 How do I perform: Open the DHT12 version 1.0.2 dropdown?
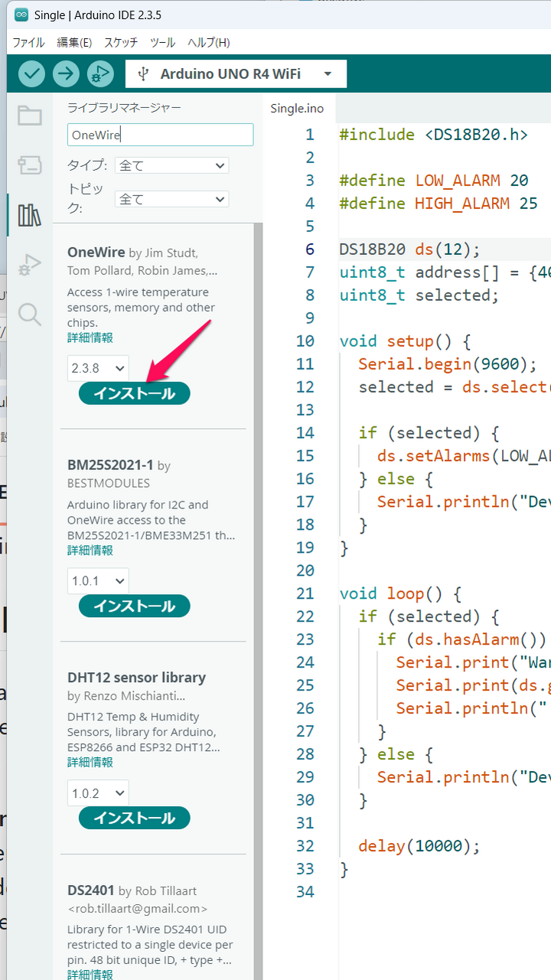point(98,793)
